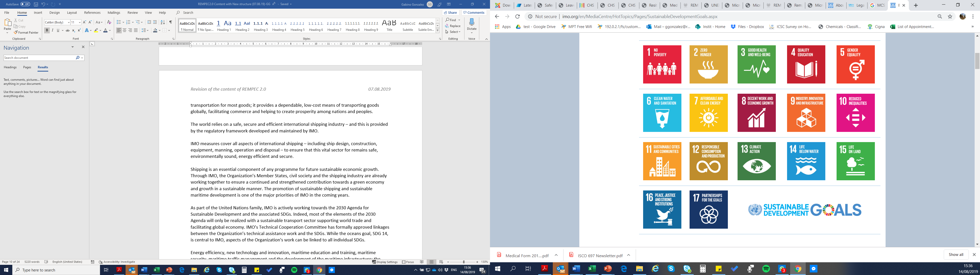
Task: Click the Increase Indent icon
Action: (x=155, y=22)
